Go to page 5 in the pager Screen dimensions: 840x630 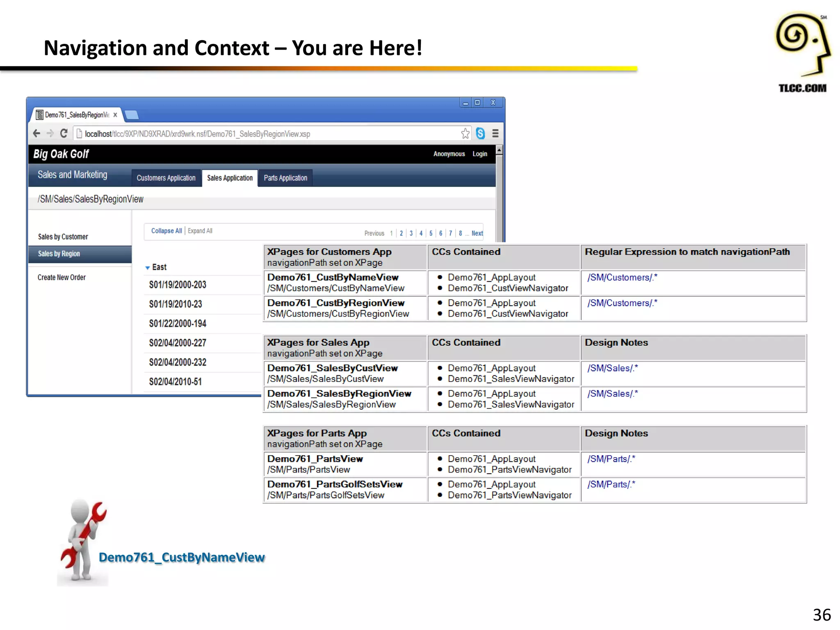click(431, 233)
